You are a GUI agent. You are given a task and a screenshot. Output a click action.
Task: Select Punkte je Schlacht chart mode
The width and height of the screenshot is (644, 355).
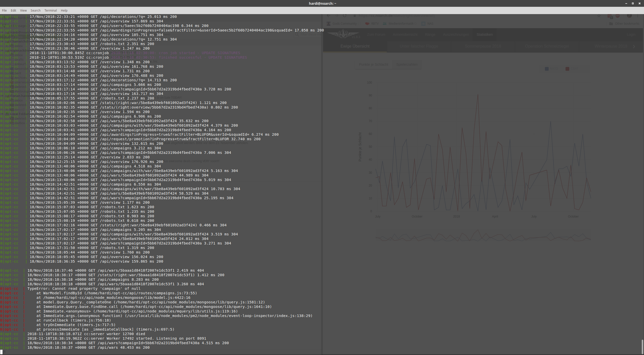[373, 64]
